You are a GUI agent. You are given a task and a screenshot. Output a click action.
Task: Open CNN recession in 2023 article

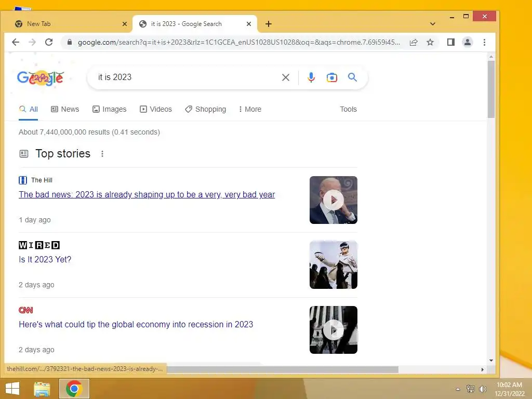pyautogui.click(x=136, y=324)
